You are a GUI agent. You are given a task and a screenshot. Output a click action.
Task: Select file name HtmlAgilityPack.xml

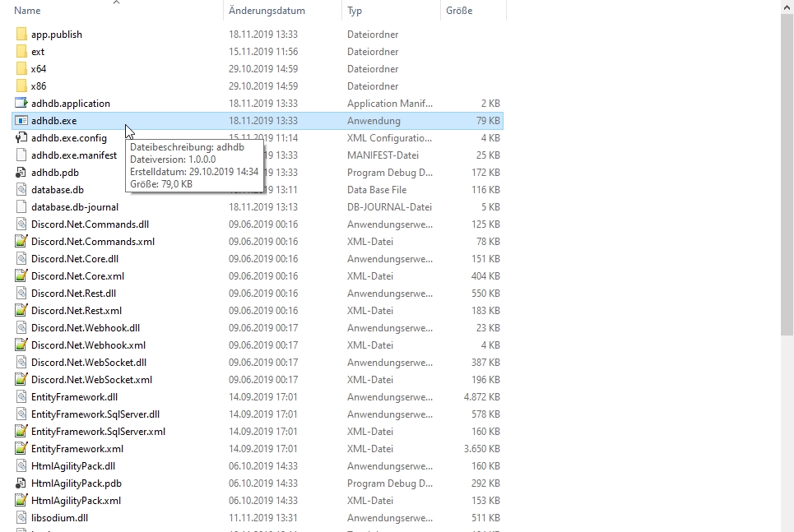click(x=76, y=501)
